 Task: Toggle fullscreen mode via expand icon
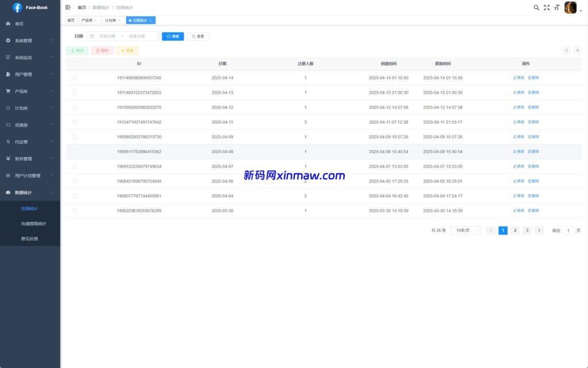[547, 7]
